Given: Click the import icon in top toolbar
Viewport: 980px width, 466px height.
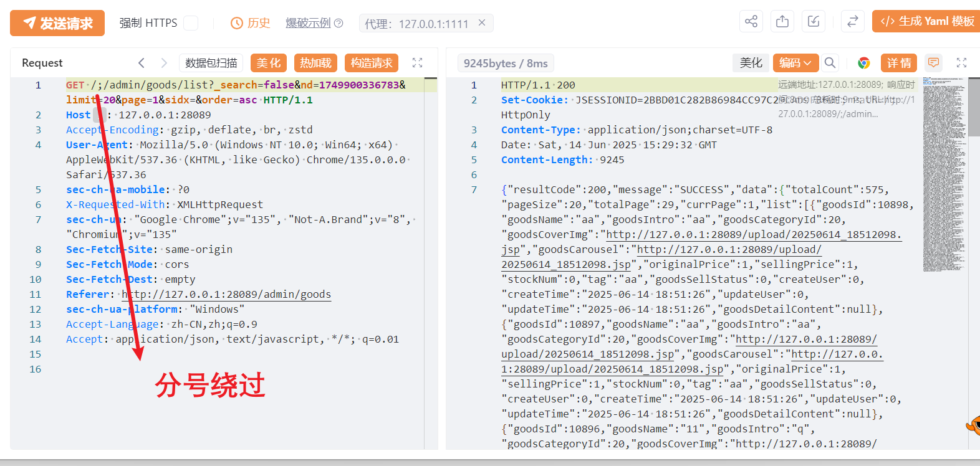Looking at the screenshot, I should tap(814, 22).
